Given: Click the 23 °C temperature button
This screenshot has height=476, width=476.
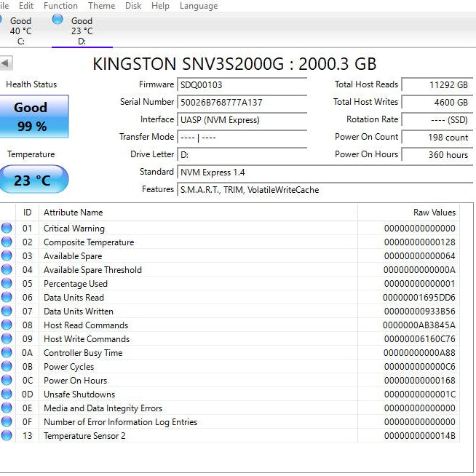Looking at the screenshot, I should pyautogui.click(x=33, y=180).
